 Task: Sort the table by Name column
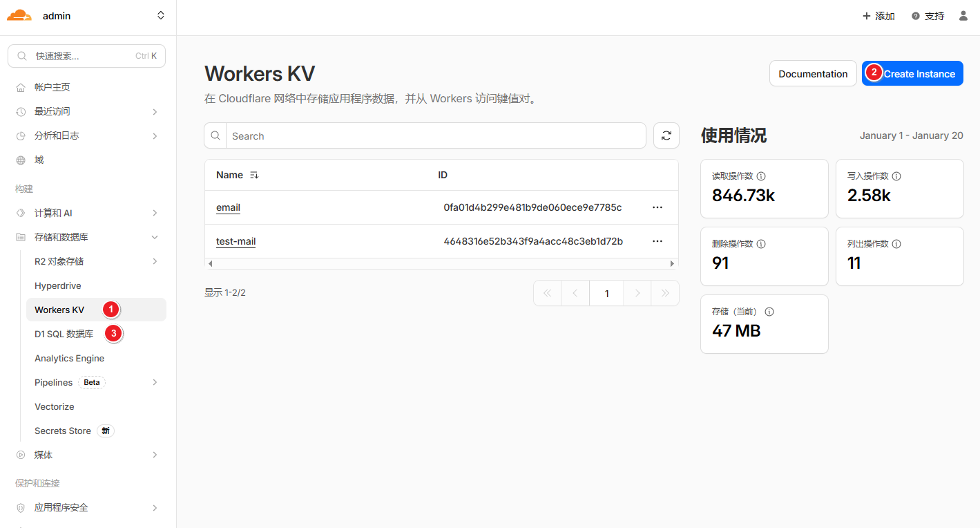pyautogui.click(x=254, y=176)
